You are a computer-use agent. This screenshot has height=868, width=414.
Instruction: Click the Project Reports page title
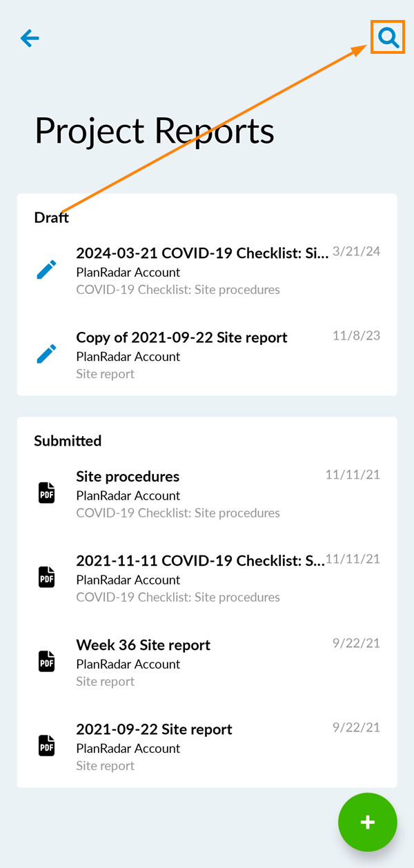coord(155,130)
